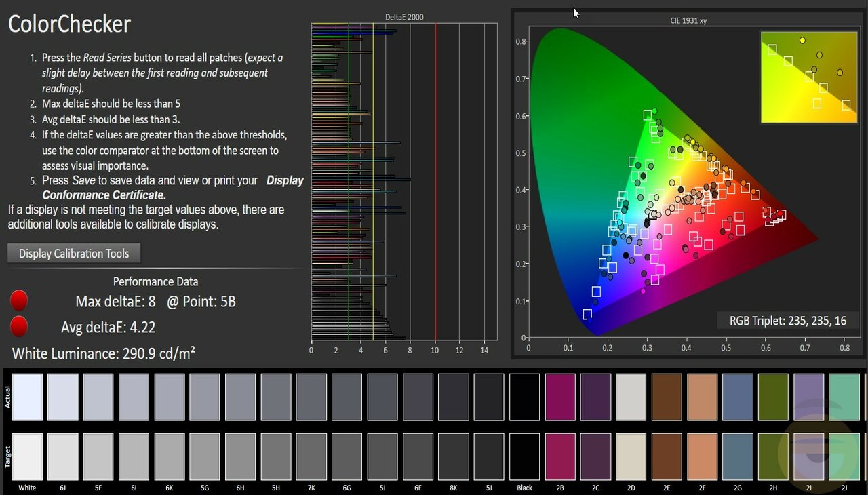Select the Actual swatch for patch 7K
The image size is (868, 495).
[311, 397]
